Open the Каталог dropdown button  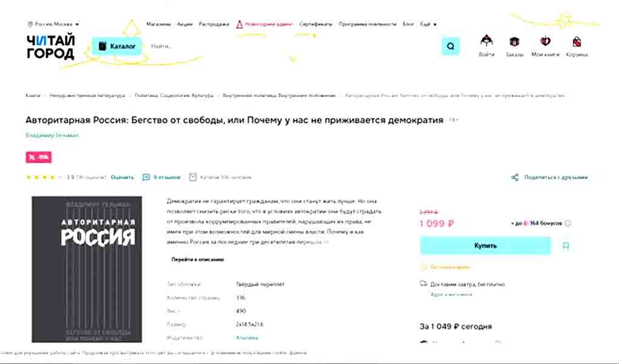pyautogui.click(x=117, y=45)
